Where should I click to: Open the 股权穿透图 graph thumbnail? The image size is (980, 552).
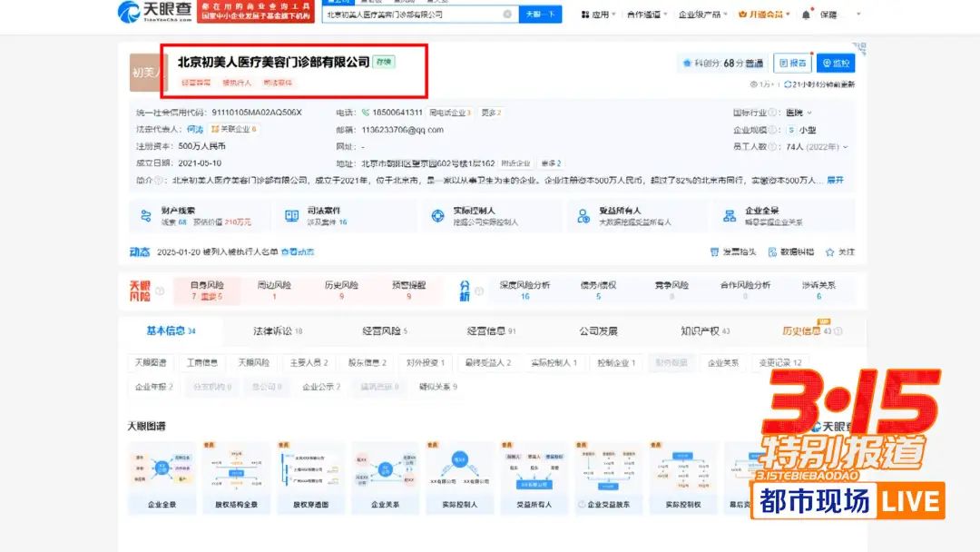[x=310, y=478]
